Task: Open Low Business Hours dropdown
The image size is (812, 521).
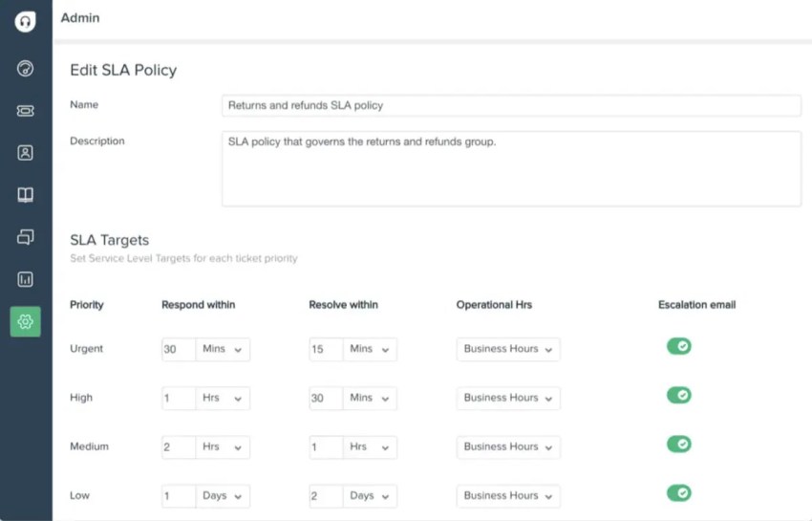Action: (508, 496)
